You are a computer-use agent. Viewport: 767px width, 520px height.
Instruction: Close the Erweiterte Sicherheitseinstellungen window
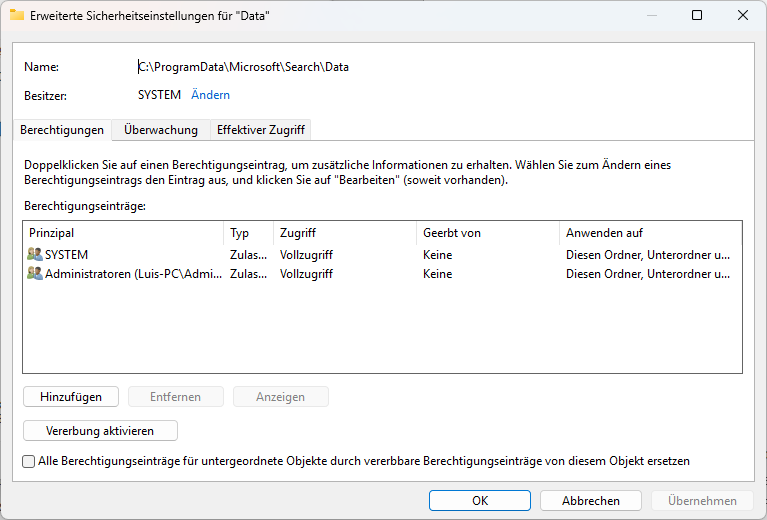point(743,15)
